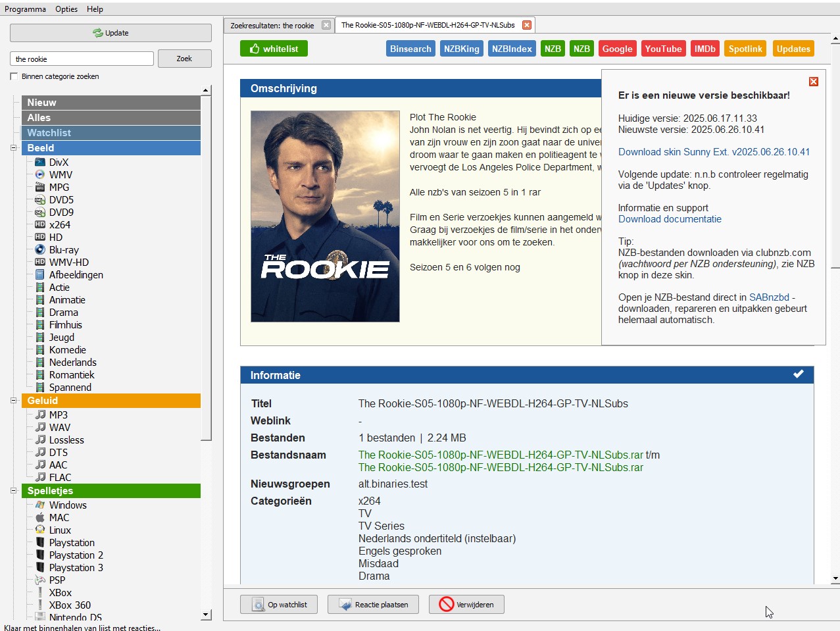Open Binsearch lookup button
Viewport: 840px width, 631px height.
[410, 49]
